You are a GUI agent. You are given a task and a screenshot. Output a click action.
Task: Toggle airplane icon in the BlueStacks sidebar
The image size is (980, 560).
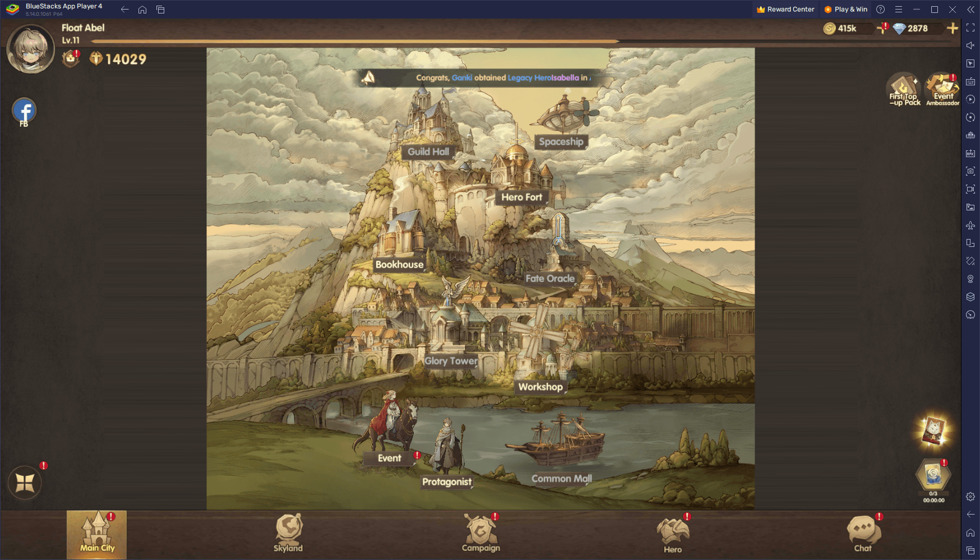tap(970, 225)
